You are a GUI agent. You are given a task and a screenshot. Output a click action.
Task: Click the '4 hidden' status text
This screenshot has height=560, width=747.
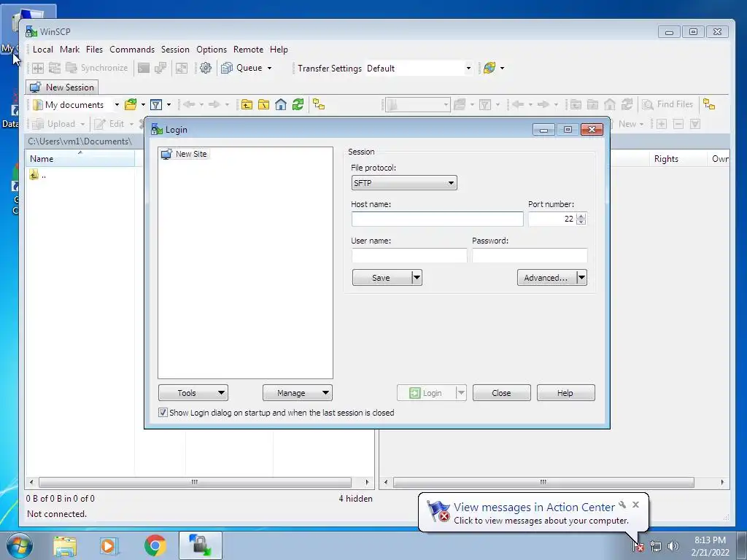click(355, 499)
